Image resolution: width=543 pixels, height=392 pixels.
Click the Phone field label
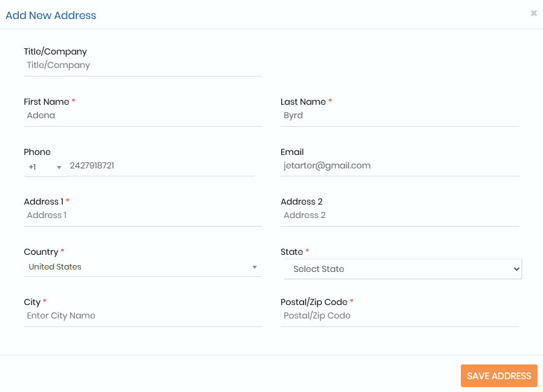[37, 151]
